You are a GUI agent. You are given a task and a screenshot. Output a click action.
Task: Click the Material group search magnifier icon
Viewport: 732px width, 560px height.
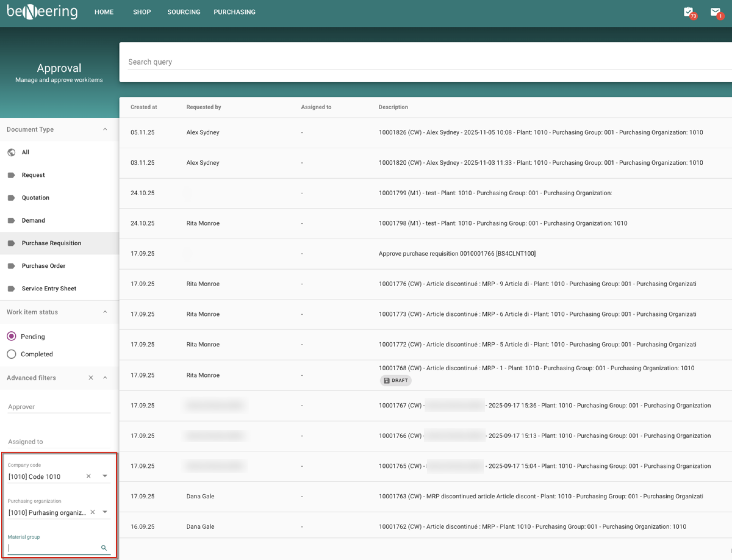(x=104, y=548)
